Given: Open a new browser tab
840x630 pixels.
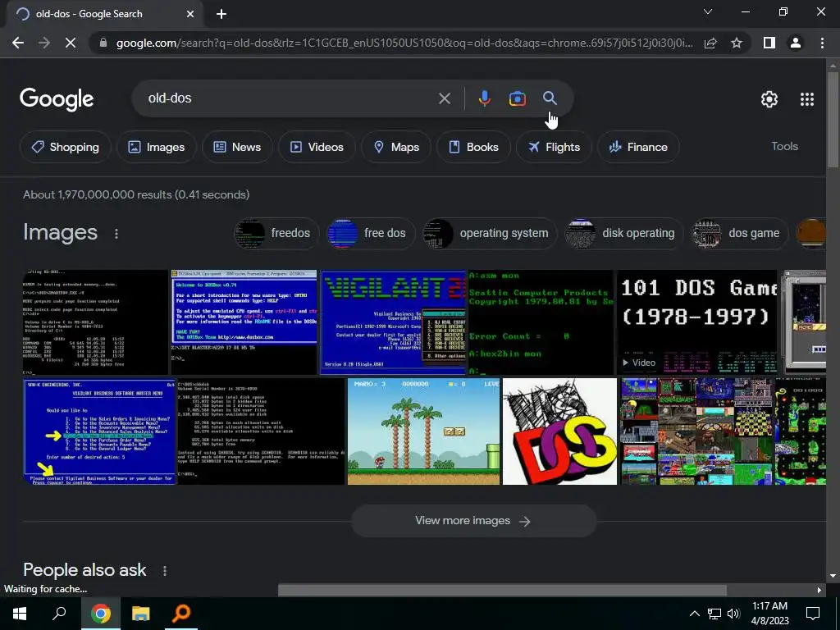Looking at the screenshot, I should (x=221, y=14).
